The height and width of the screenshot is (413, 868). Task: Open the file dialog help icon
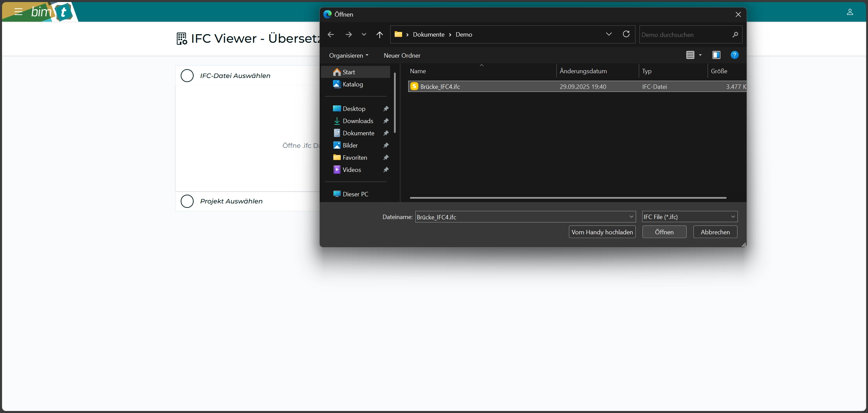(734, 55)
